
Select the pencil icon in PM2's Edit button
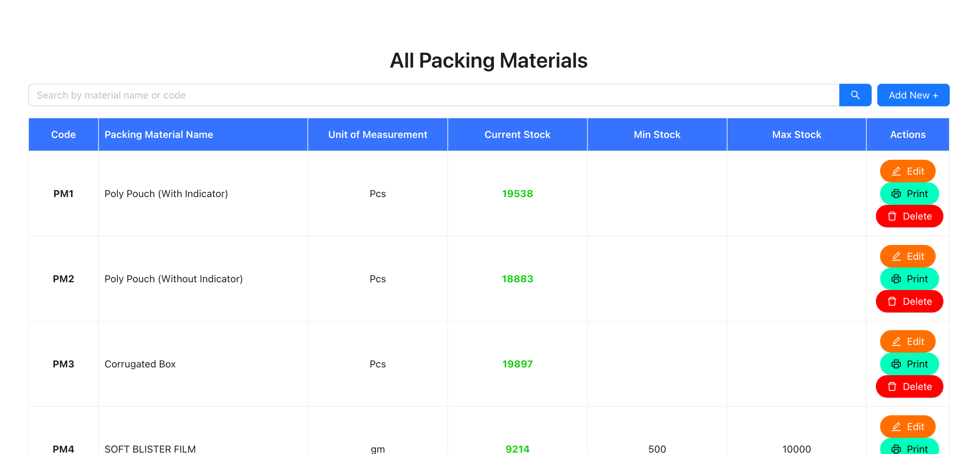pyautogui.click(x=896, y=256)
